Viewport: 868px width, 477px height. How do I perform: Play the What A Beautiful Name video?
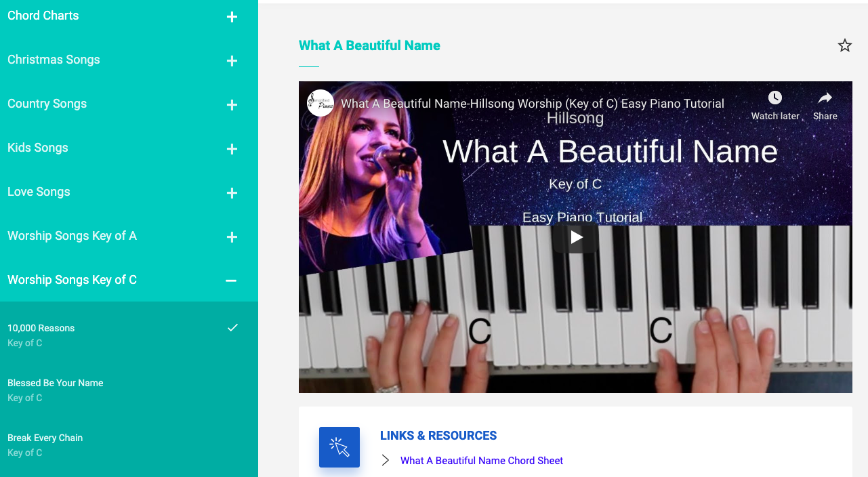576,237
